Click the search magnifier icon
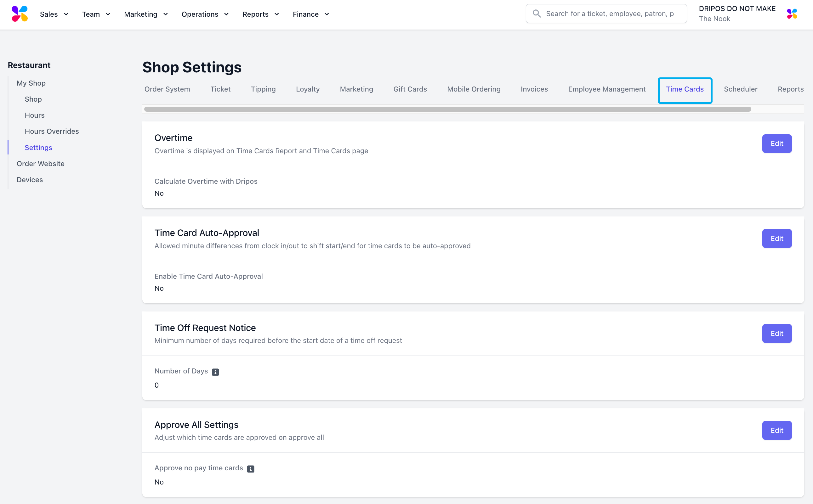This screenshot has width=813, height=504. coord(537,14)
